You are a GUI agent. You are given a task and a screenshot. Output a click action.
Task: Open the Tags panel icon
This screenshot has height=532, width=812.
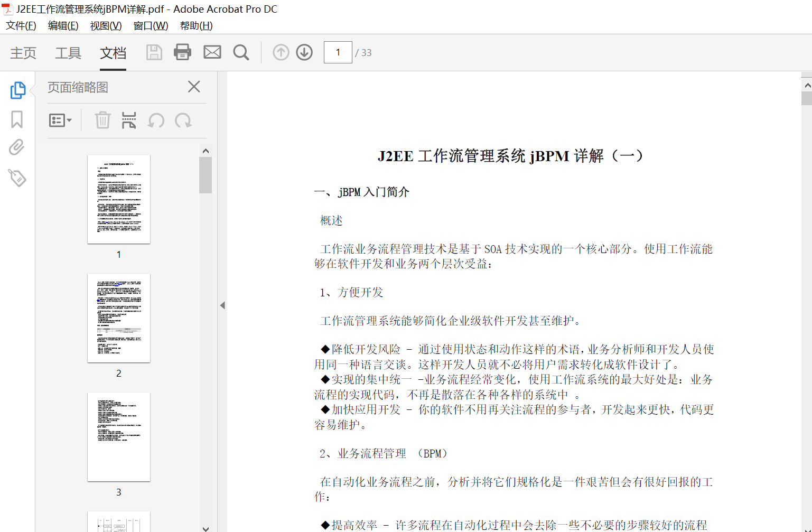17,178
